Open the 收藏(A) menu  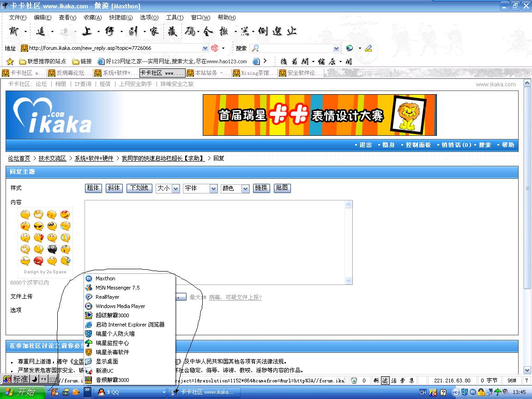coord(93,17)
